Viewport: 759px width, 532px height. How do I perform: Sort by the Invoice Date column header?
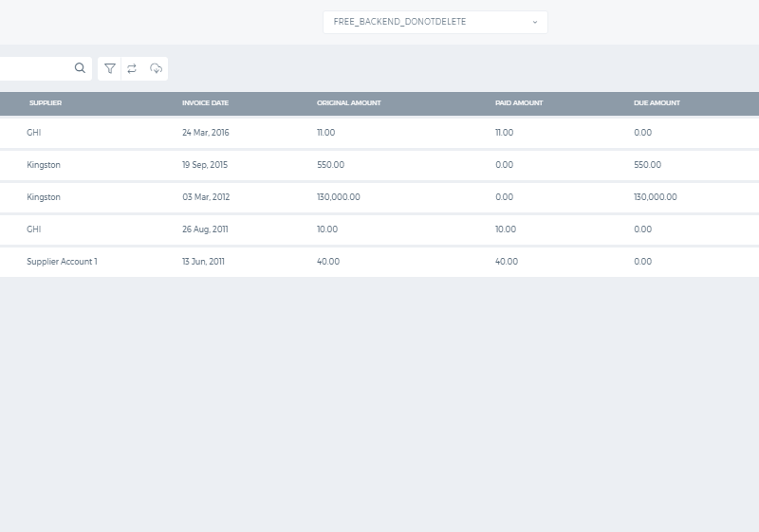(x=205, y=103)
